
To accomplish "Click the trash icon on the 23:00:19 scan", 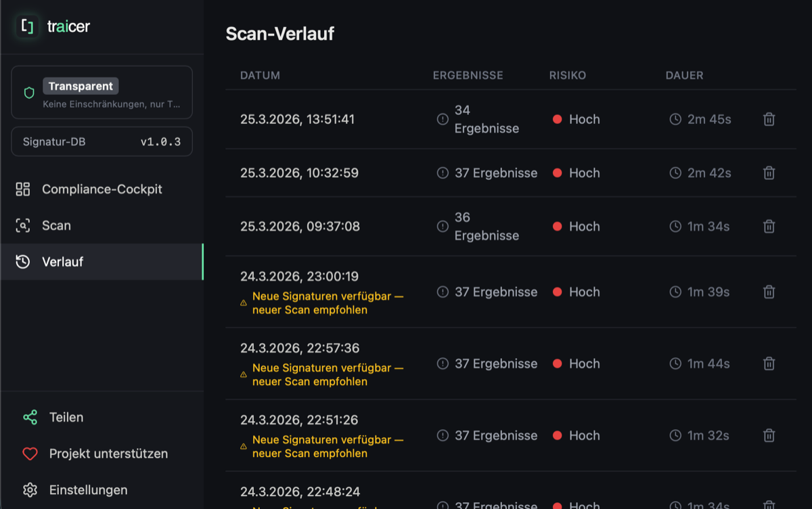I will point(769,292).
